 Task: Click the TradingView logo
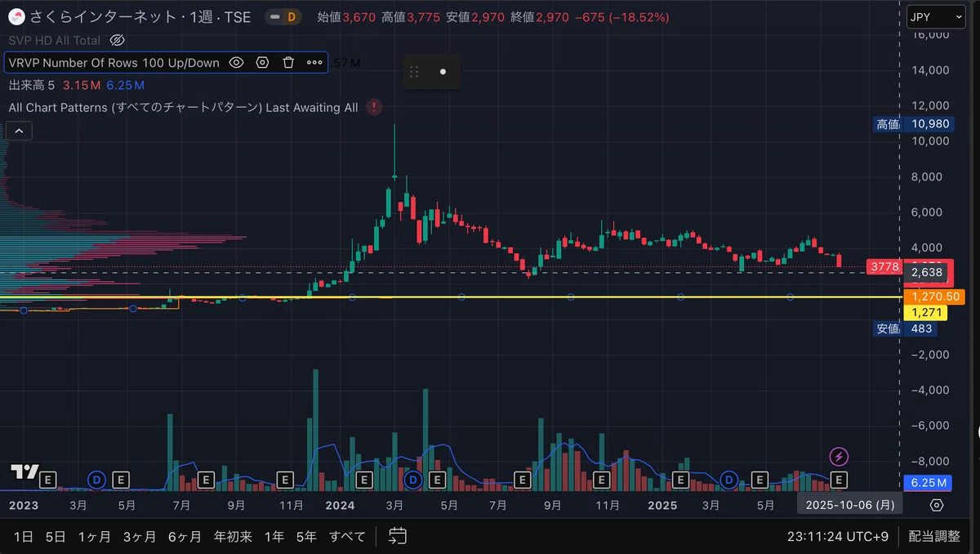[24, 471]
